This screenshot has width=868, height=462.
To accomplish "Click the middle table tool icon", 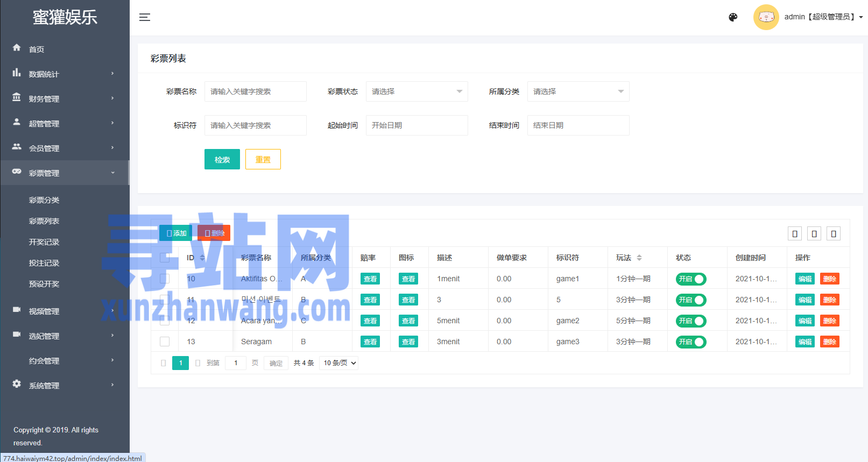I will click(x=814, y=233).
